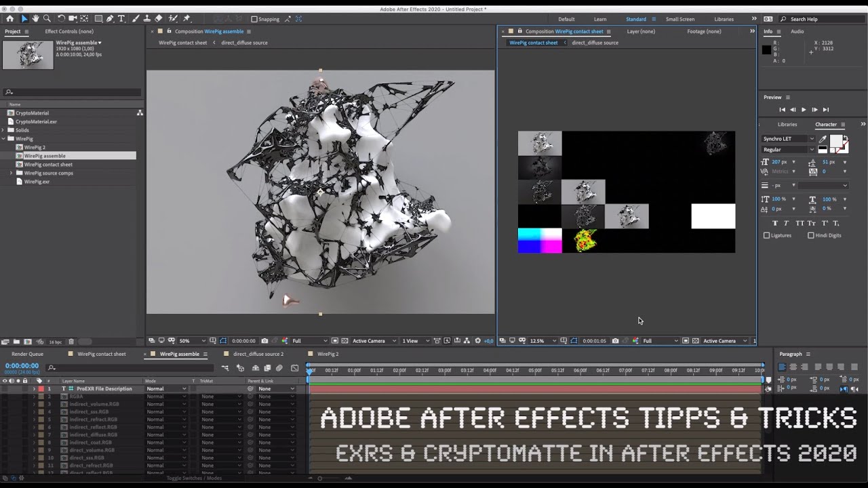Open the Synchro LET font family dropdown
The width and height of the screenshot is (868, 488).
pyautogui.click(x=788, y=139)
